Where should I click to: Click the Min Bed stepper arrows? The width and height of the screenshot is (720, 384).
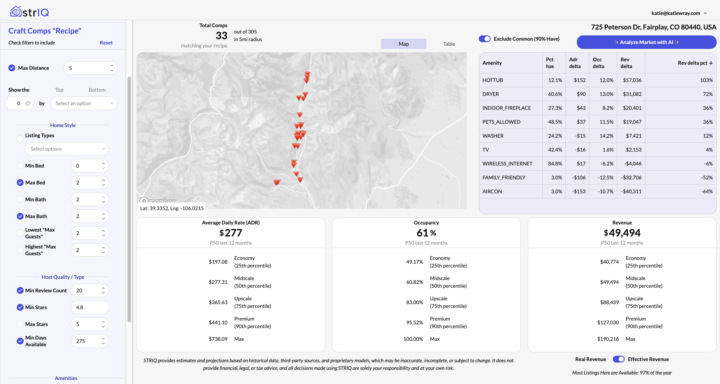coord(103,166)
